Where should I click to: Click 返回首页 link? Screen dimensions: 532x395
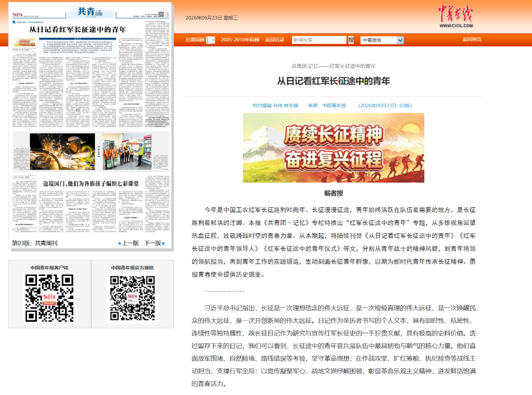(472, 39)
